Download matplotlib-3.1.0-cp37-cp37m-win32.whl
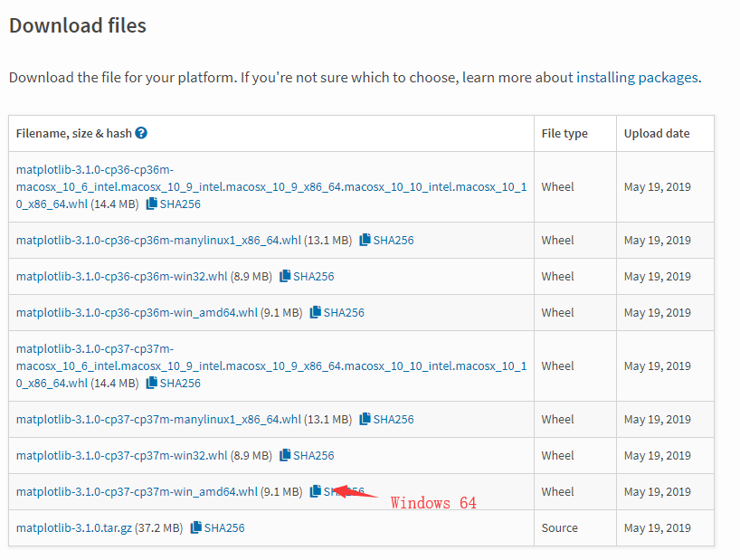Screen dimensions: 740x560 coord(122,455)
